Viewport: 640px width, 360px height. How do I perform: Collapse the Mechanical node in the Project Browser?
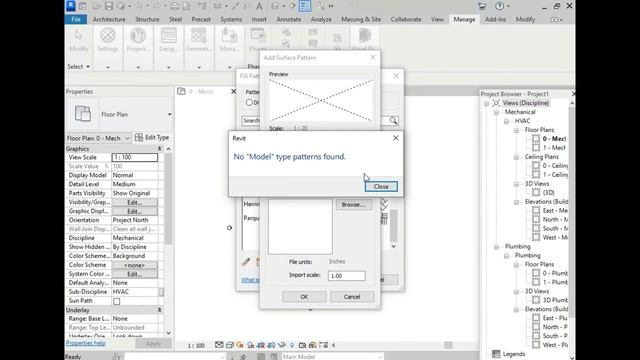(x=496, y=112)
